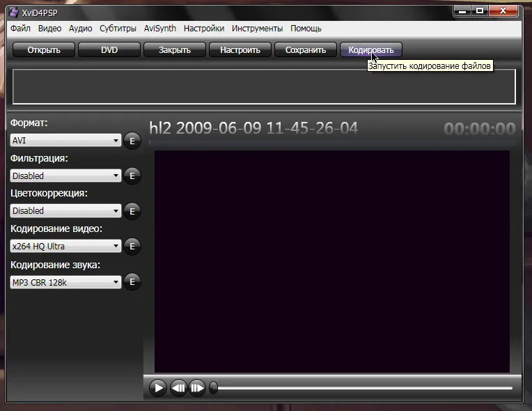Open the Фильтрация edit E button
Viewport: 532px width, 411px height.
132,176
